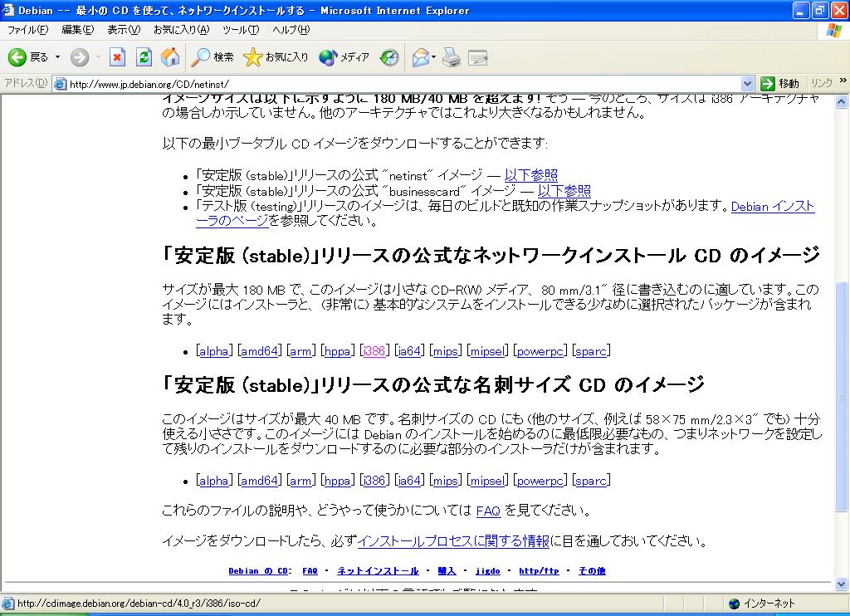Open the History clock icon
The height and width of the screenshot is (616, 850).
[388, 57]
